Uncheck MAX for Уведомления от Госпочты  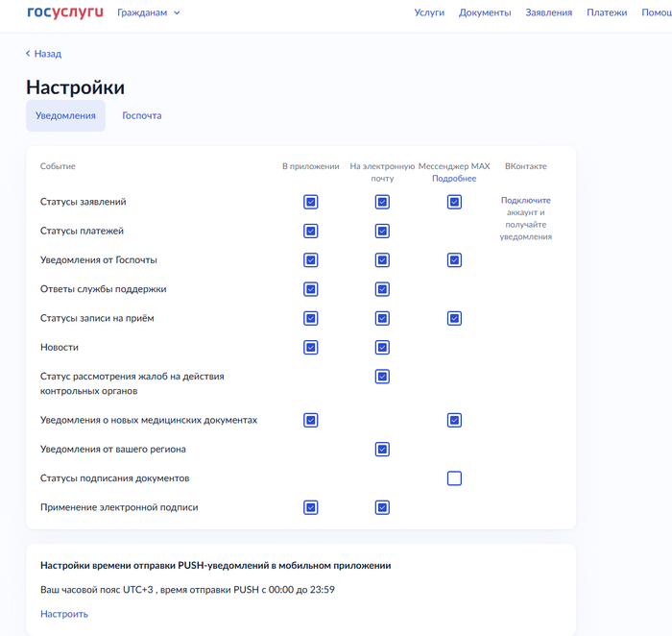(454, 259)
